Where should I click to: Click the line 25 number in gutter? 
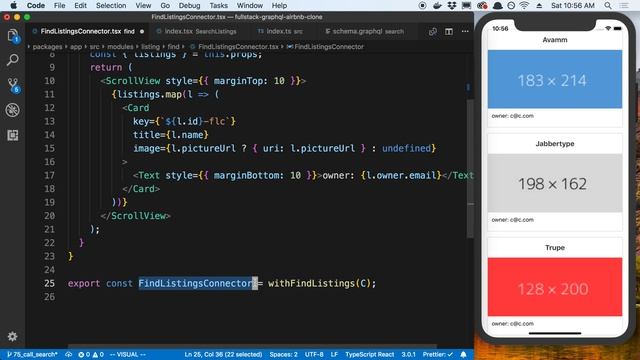[x=49, y=283]
